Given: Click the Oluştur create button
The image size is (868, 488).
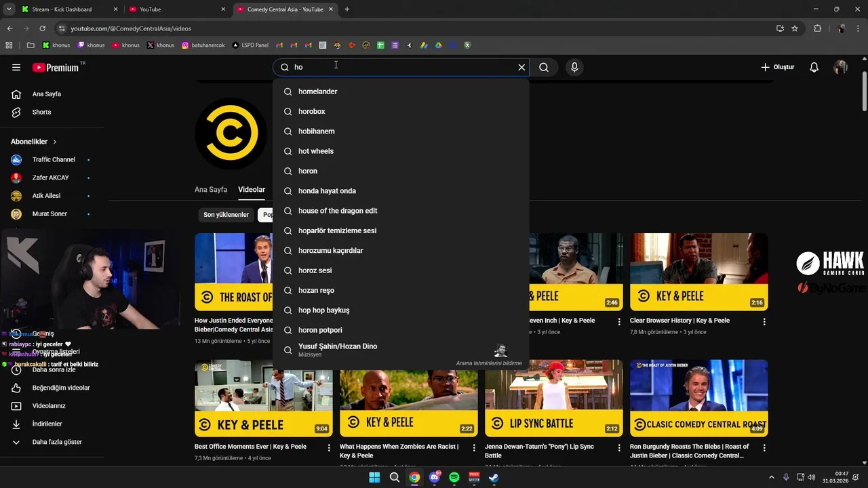Looking at the screenshot, I should (x=777, y=67).
